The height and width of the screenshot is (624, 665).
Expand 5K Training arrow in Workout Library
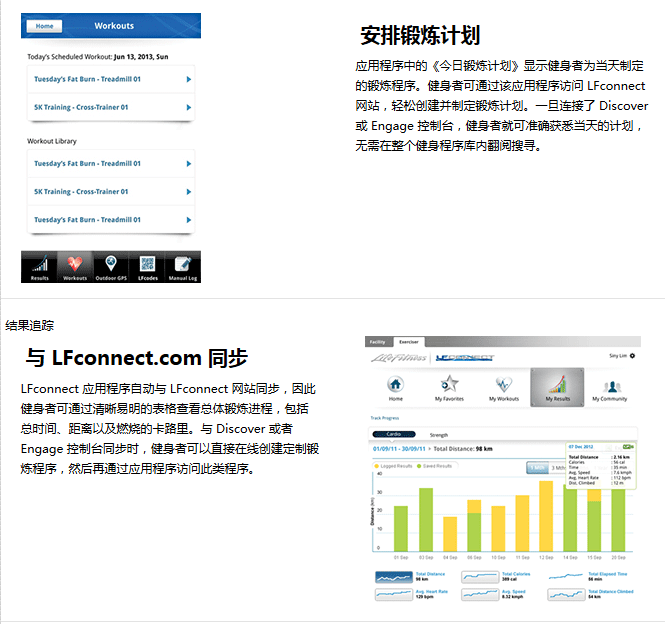pyautogui.click(x=189, y=191)
